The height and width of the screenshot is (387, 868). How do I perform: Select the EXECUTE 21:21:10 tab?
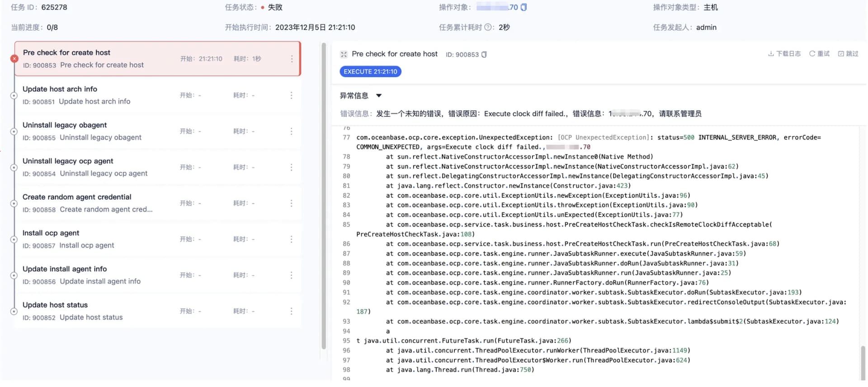coord(370,72)
